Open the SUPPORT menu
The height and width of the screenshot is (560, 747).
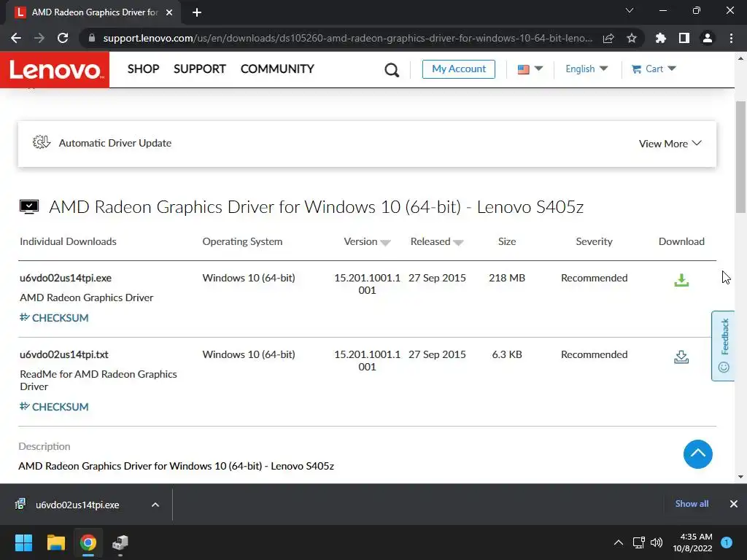coord(200,69)
